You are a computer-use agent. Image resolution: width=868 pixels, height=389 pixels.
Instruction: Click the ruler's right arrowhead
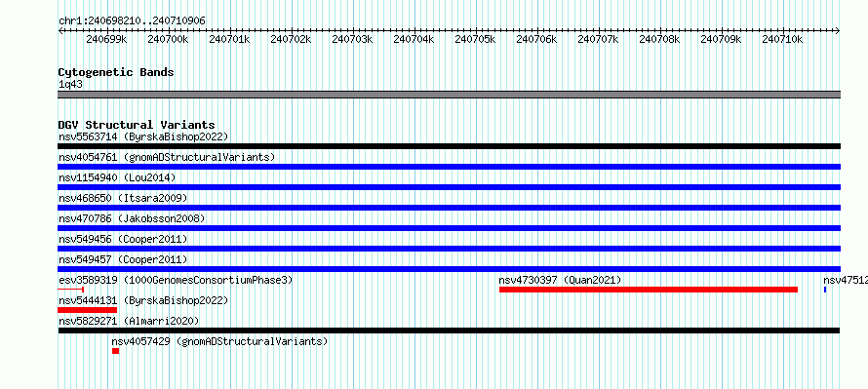(838, 31)
